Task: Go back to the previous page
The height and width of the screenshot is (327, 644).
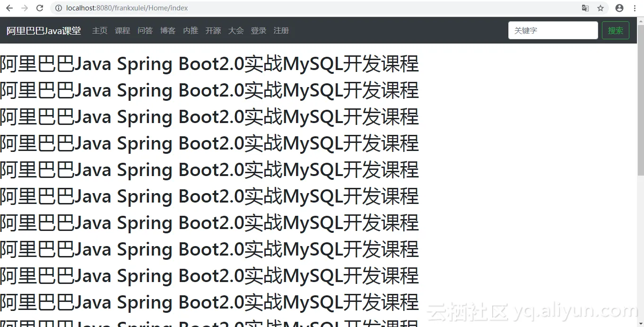Action: tap(9, 8)
